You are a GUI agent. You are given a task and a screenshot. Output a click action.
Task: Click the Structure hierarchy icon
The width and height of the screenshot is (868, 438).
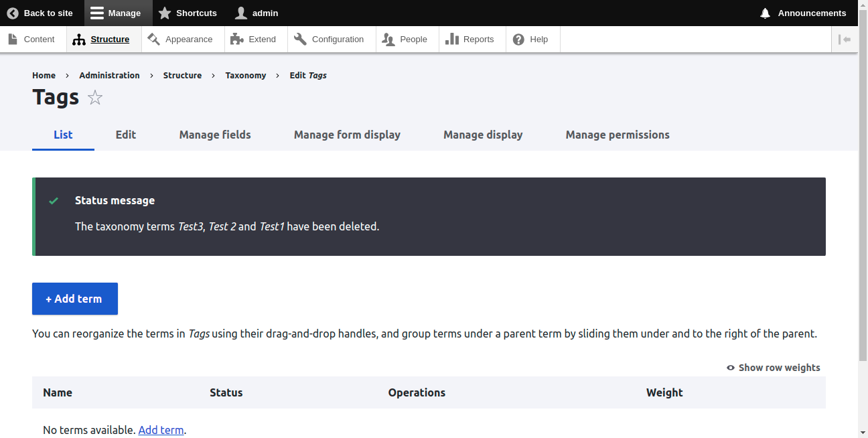tap(79, 40)
